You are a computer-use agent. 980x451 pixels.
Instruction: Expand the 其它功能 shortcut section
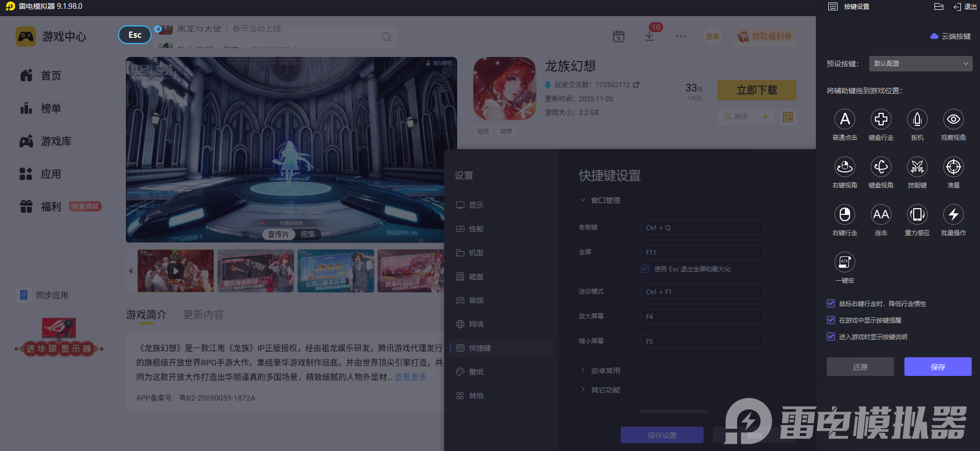tap(600, 390)
